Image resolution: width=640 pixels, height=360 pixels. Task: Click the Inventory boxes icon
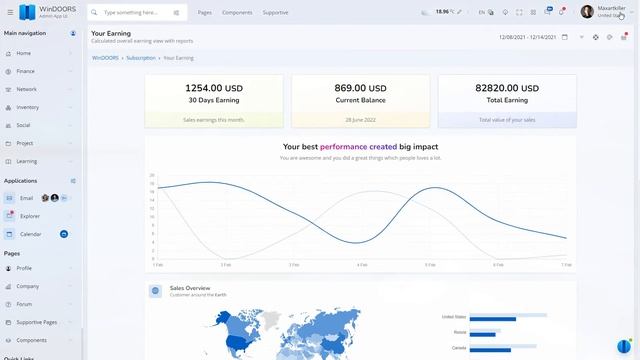coord(8,107)
